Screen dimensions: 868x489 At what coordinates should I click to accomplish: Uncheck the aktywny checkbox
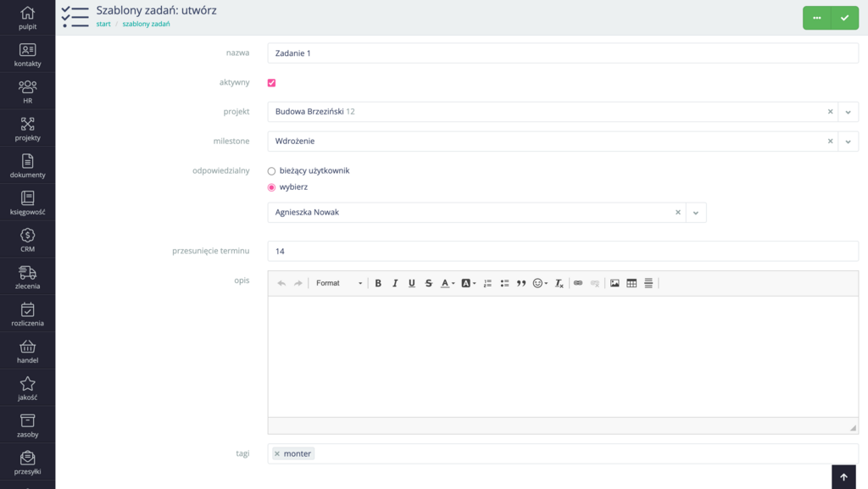[271, 83]
